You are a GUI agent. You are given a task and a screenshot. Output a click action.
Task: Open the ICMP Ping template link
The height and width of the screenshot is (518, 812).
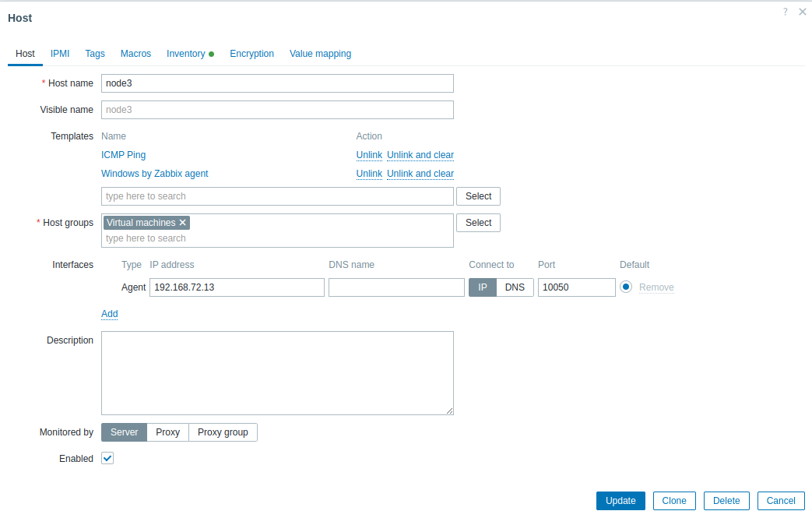click(123, 155)
